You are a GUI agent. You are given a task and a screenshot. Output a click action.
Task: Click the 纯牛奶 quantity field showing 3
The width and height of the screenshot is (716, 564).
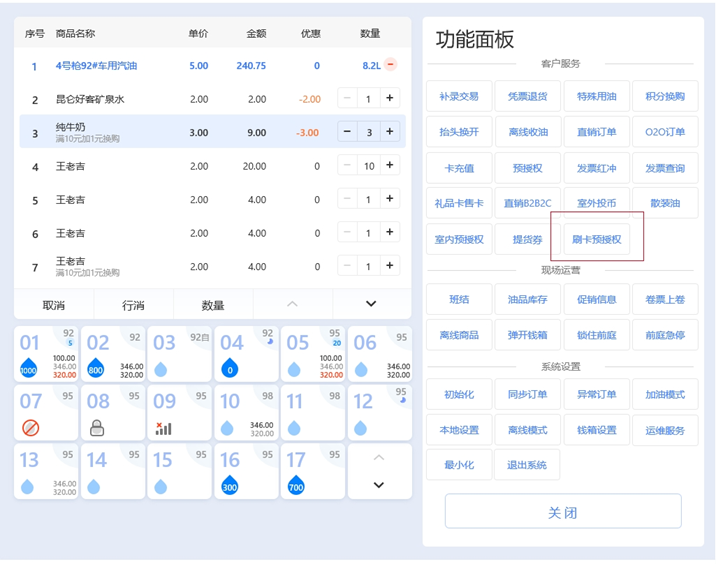pyautogui.click(x=369, y=132)
